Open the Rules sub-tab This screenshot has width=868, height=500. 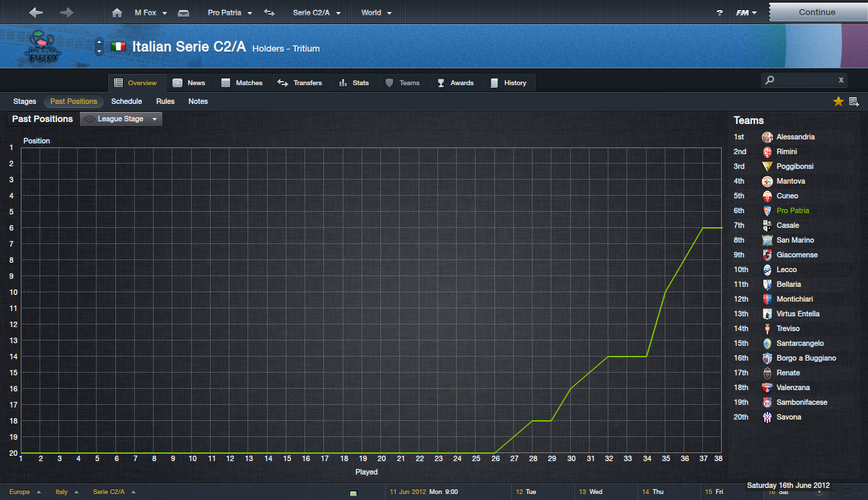click(165, 101)
